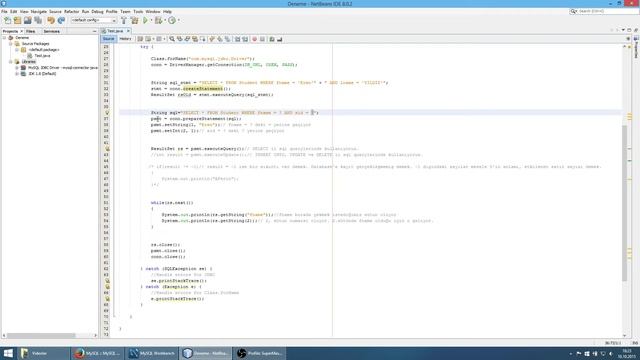640x360 pixels.
Task: Click the Previous Bookmark icon
Action: click(212, 39)
